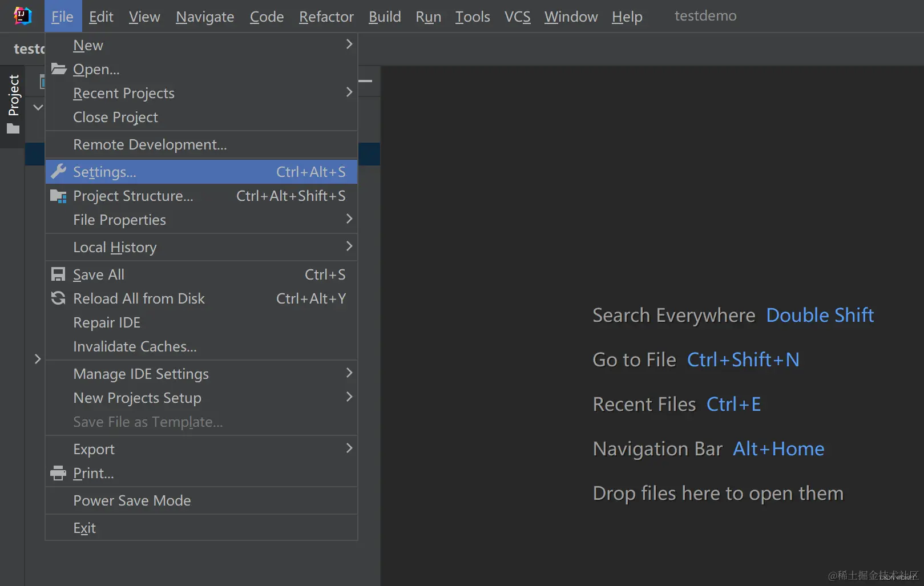Select Local History entry
The image size is (924, 586).
coord(201,247)
